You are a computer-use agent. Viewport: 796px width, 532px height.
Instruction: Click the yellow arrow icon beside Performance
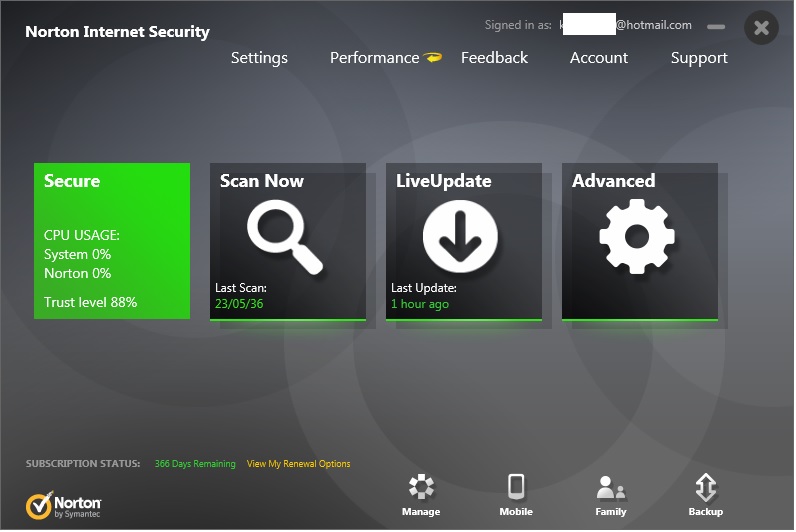[x=433, y=57]
